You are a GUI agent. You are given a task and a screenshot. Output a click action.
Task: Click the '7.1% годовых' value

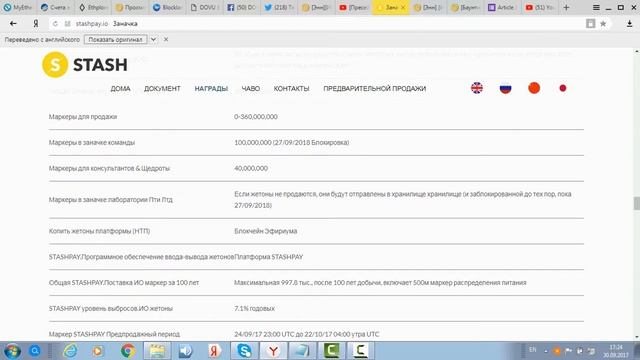tap(254, 308)
